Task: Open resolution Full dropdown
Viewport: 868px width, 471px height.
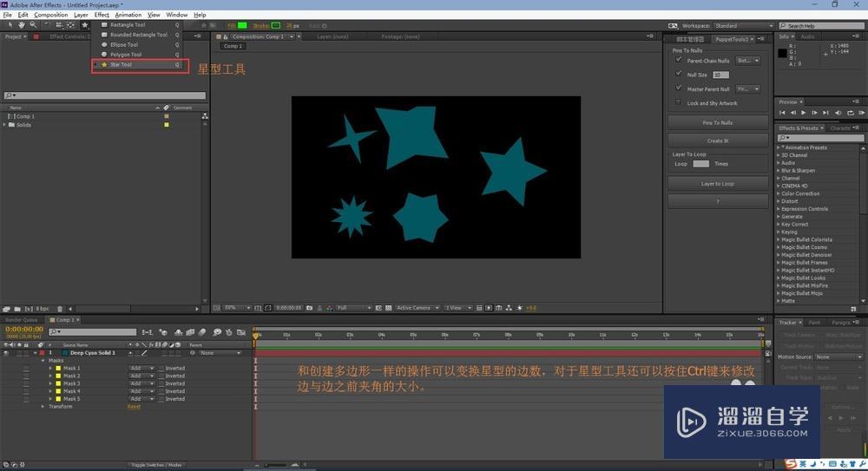Action: 353,308
